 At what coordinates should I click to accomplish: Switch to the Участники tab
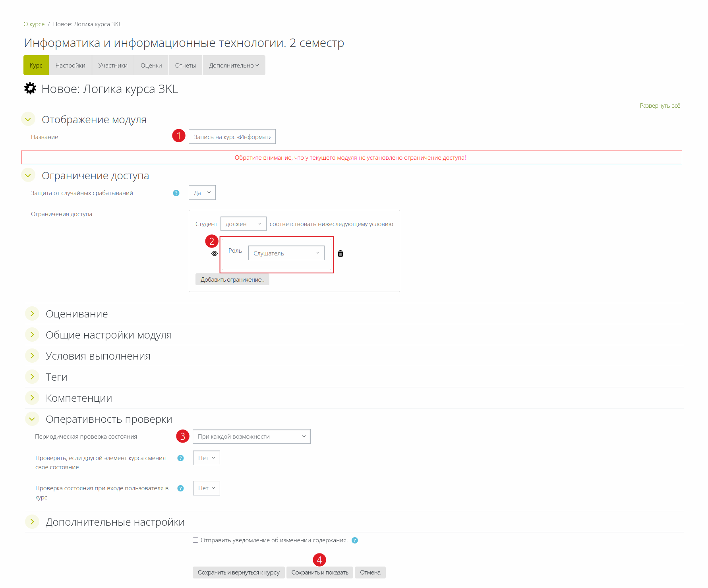[113, 66]
